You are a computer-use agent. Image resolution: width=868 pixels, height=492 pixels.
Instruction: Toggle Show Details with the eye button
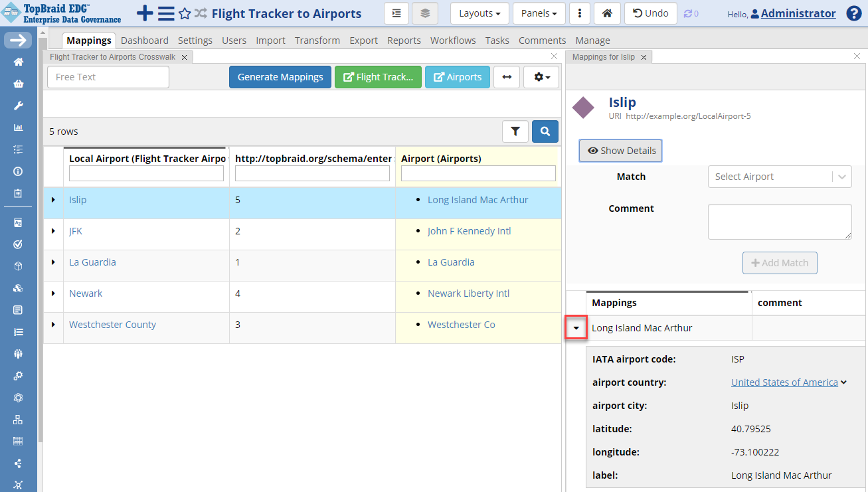tap(620, 151)
